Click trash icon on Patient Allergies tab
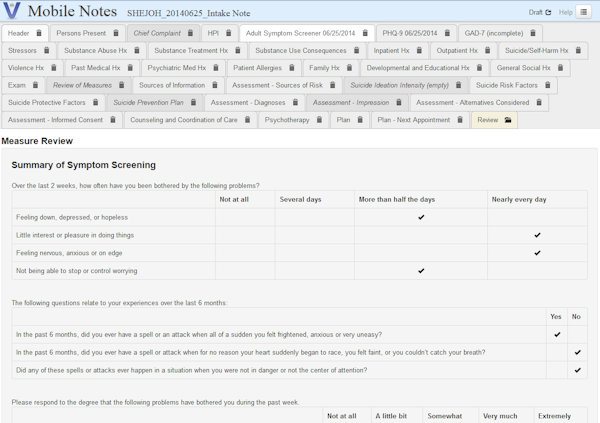The height and width of the screenshot is (423, 600). coord(292,68)
